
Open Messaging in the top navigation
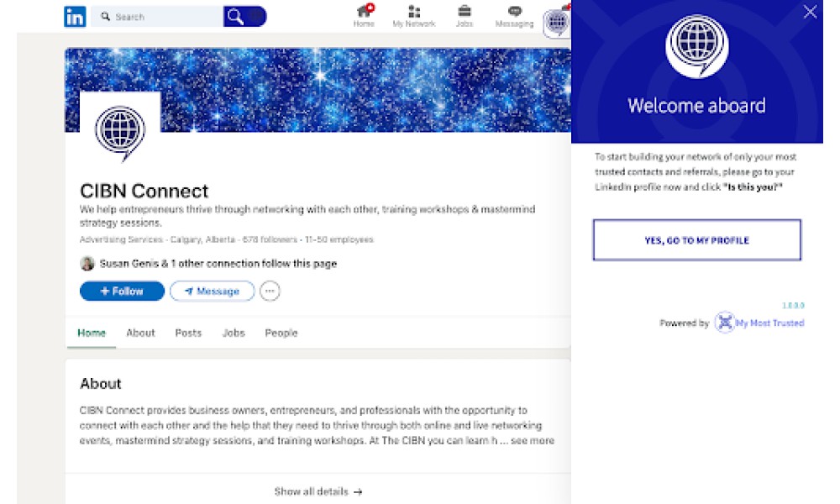click(x=514, y=16)
